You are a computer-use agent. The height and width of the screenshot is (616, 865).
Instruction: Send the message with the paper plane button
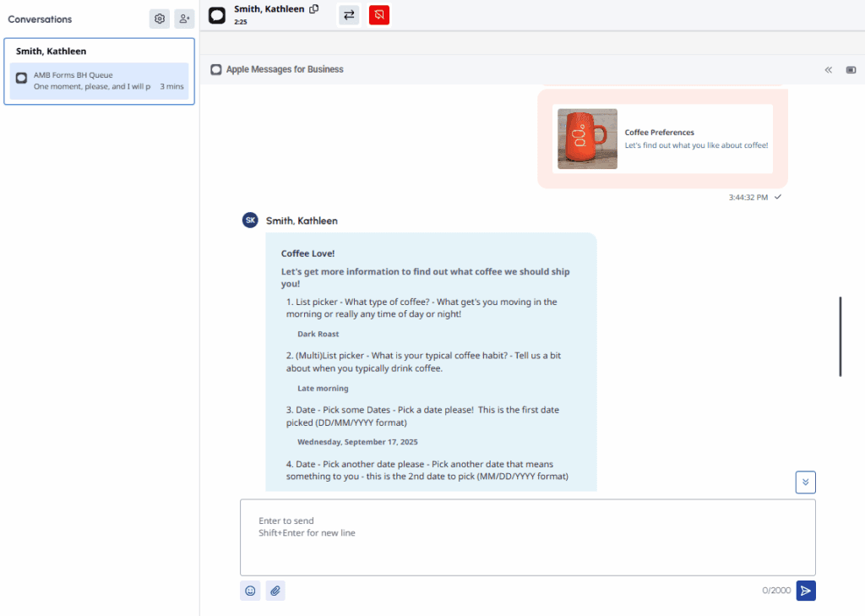(x=805, y=590)
